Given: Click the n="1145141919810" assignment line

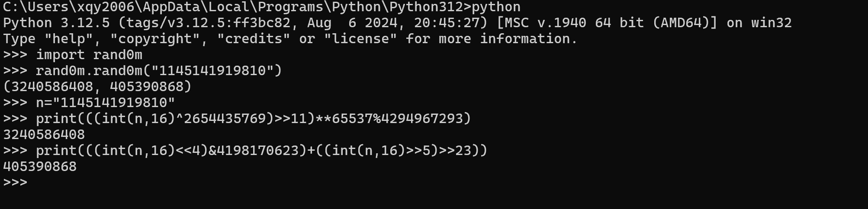Looking at the screenshot, I should (105, 103).
